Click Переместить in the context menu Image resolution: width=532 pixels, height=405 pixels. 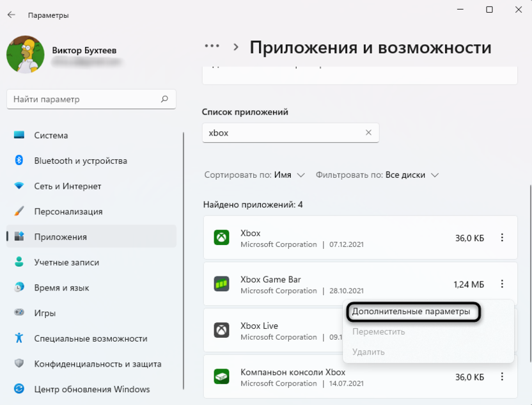tap(379, 331)
